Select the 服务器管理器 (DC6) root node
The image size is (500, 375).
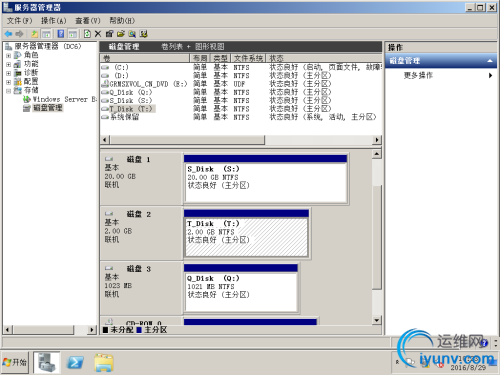[48, 46]
